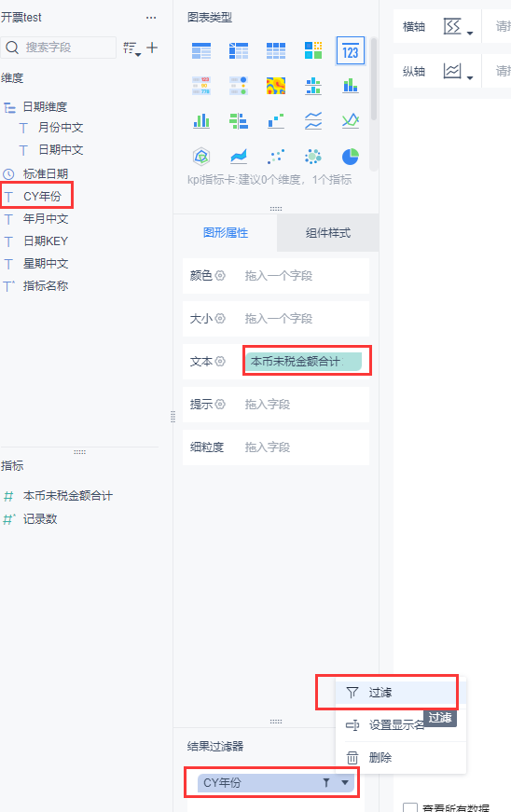The height and width of the screenshot is (812, 511).
Task: Choose 删除 in the context menu
Action: [x=401, y=758]
